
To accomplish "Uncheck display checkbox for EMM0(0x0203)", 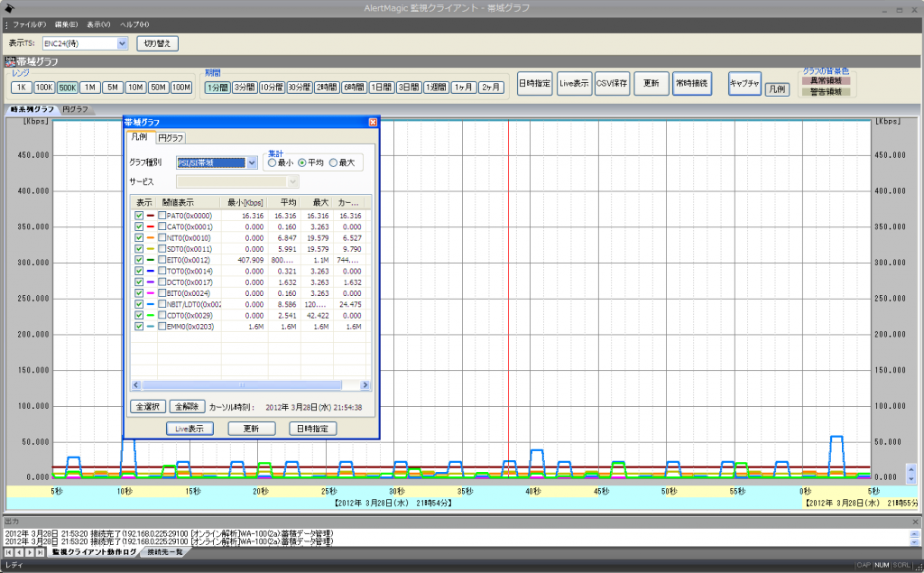I will point(139,327).
